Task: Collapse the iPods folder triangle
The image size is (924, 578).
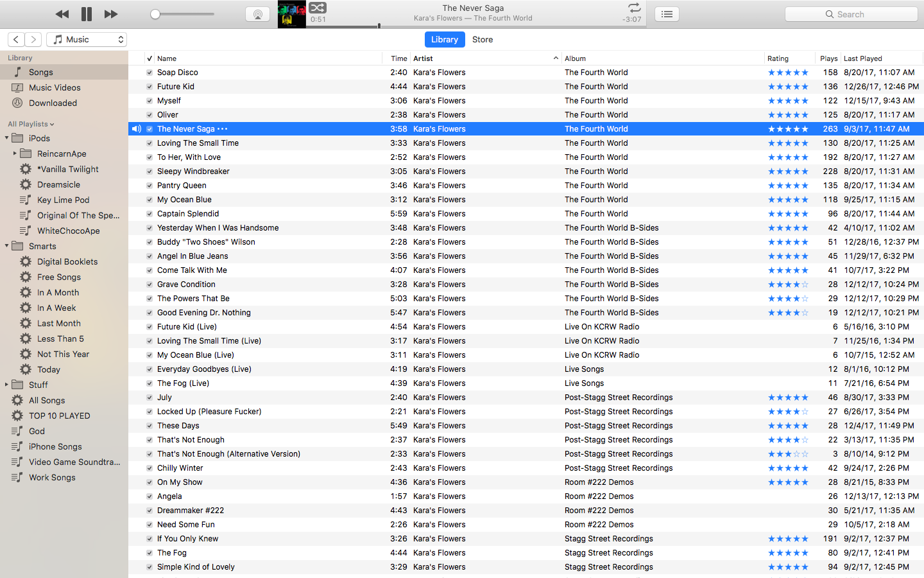Action: coord(6,138)
